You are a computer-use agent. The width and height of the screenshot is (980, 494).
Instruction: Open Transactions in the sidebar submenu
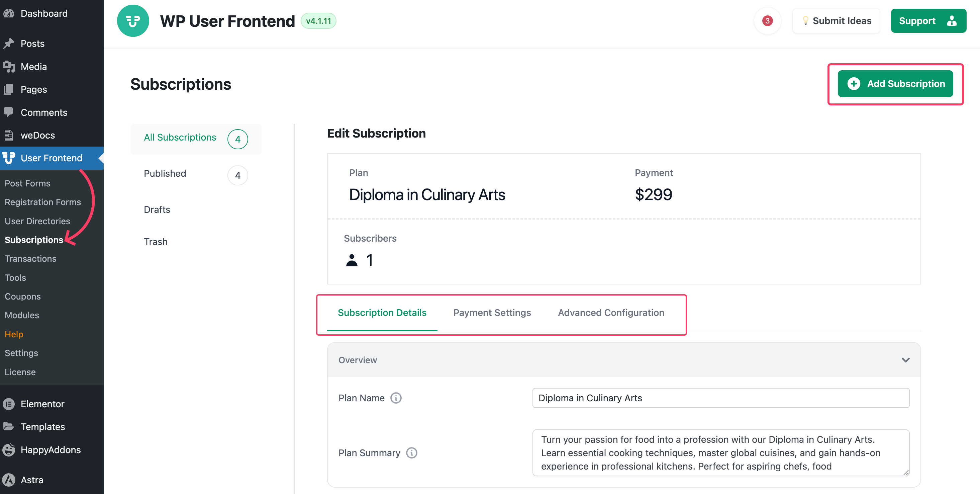coord(30,258)
